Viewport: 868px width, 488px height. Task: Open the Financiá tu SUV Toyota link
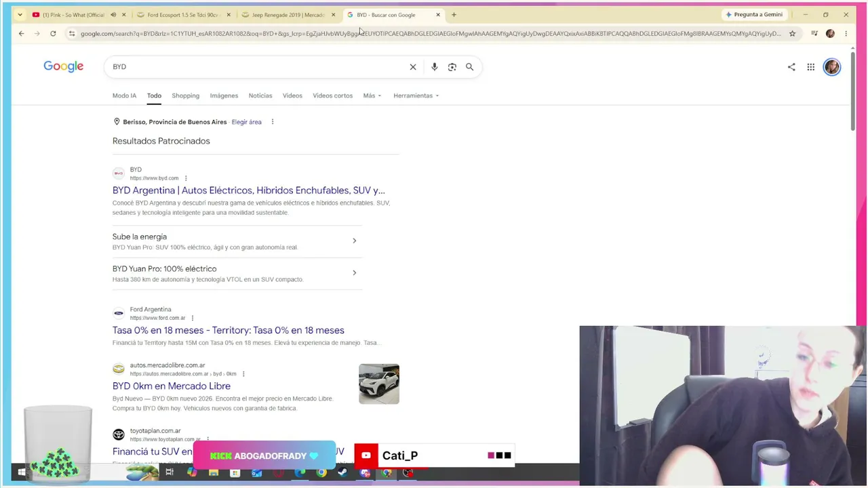point(153,451)
